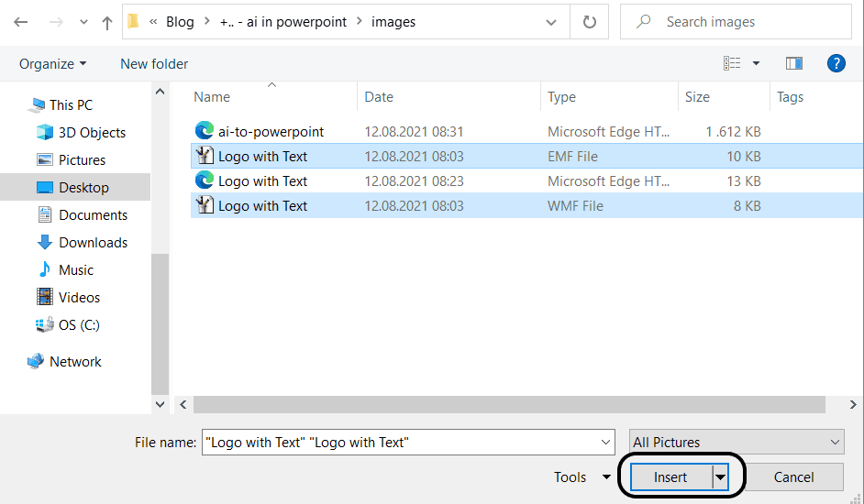
Task: Sort files by Type column
Action: click(561, 97)
